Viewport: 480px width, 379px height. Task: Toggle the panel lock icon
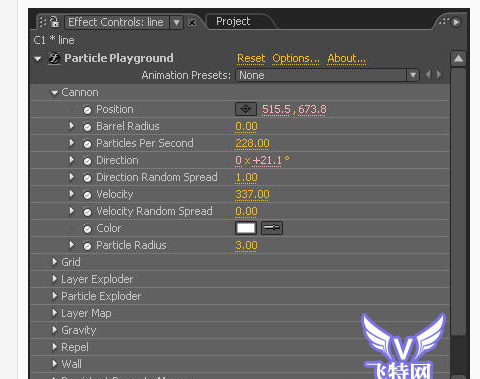click(54, 22)
